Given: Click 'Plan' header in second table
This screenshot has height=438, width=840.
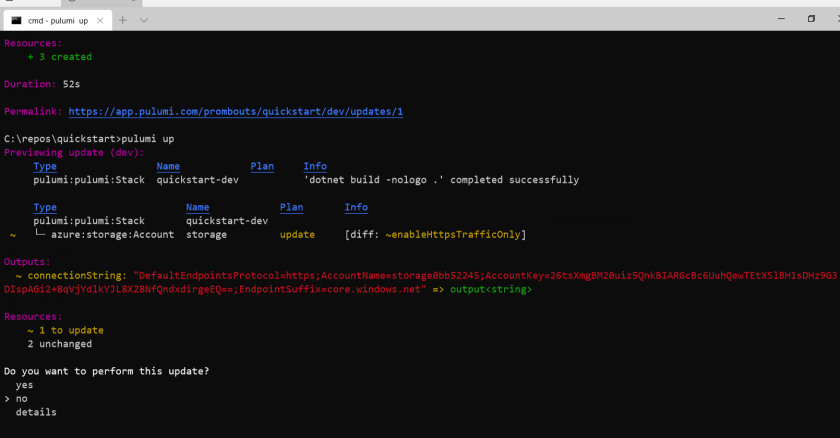Looking at the screenshot, I should pos(291,207).
